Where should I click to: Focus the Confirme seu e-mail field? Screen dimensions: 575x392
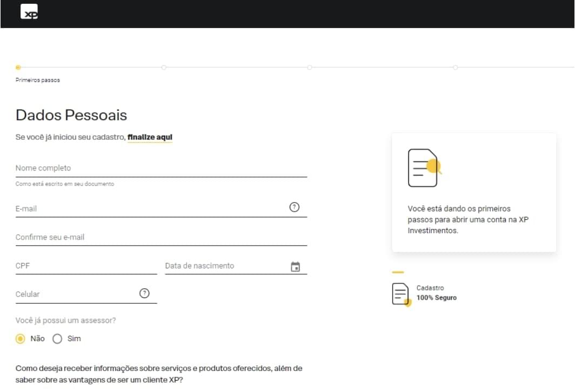click(161, 237)
